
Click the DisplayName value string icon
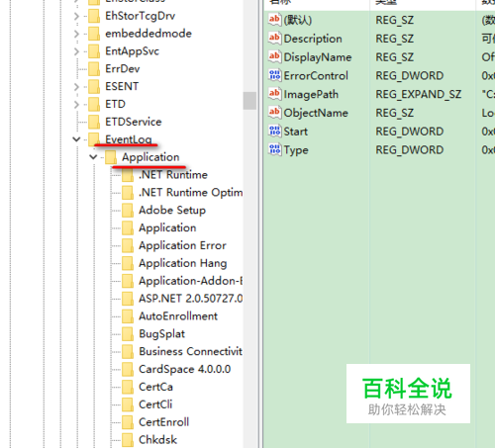[274, 57]
